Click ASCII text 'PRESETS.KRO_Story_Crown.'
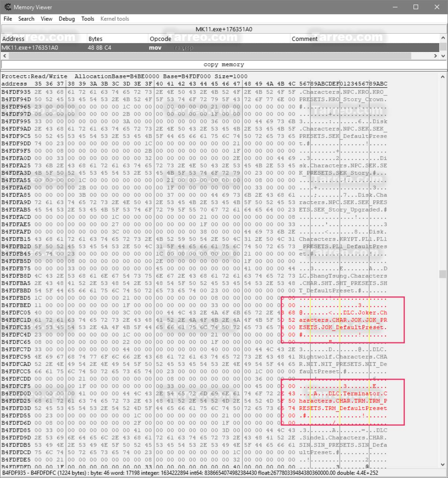This screenshot has height=478, width=448. pos(343,99)
